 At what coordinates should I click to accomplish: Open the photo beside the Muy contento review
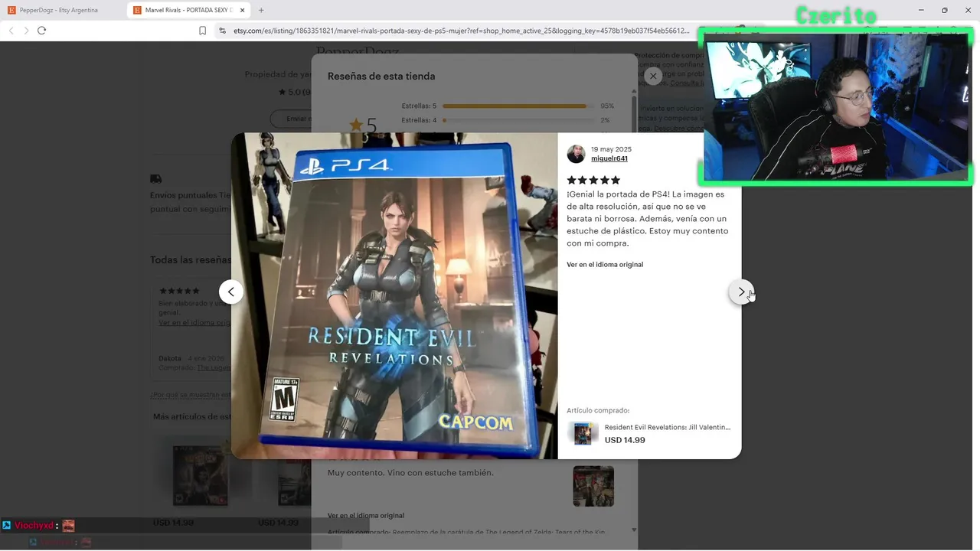tap(593, 486)
